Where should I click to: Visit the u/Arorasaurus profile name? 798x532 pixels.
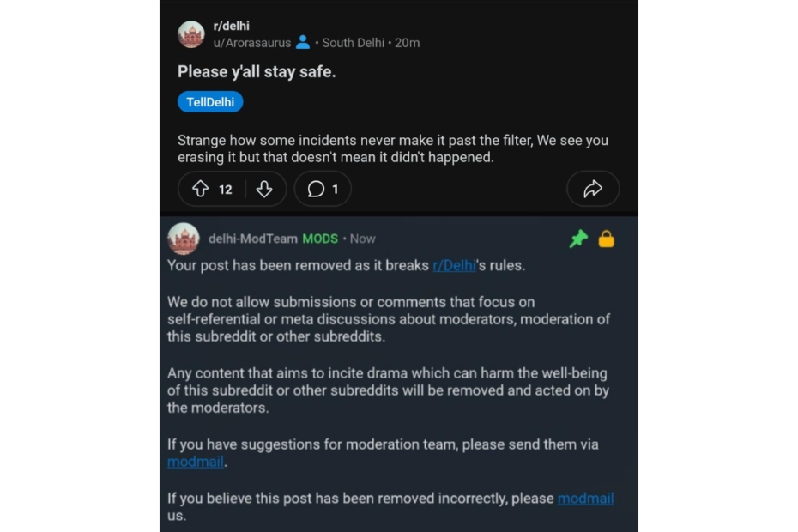point(251,42)
